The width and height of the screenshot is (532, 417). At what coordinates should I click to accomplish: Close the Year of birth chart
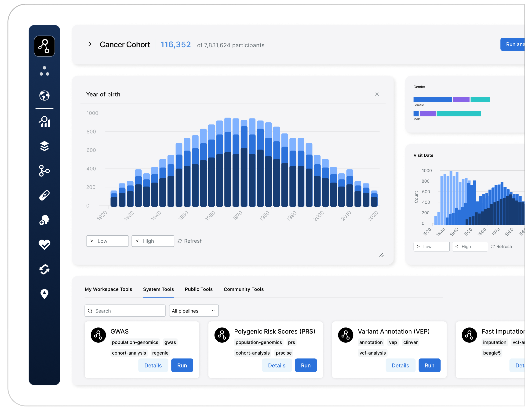tap(377, 94)
